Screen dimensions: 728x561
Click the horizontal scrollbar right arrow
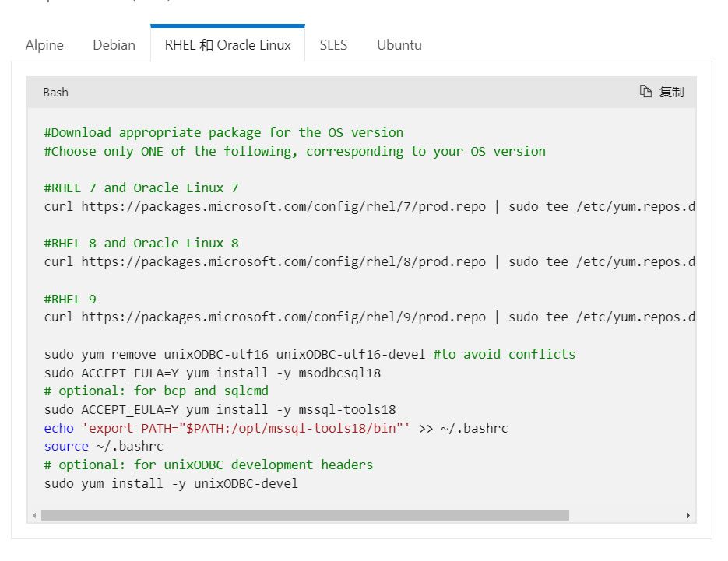coord(688,516)
